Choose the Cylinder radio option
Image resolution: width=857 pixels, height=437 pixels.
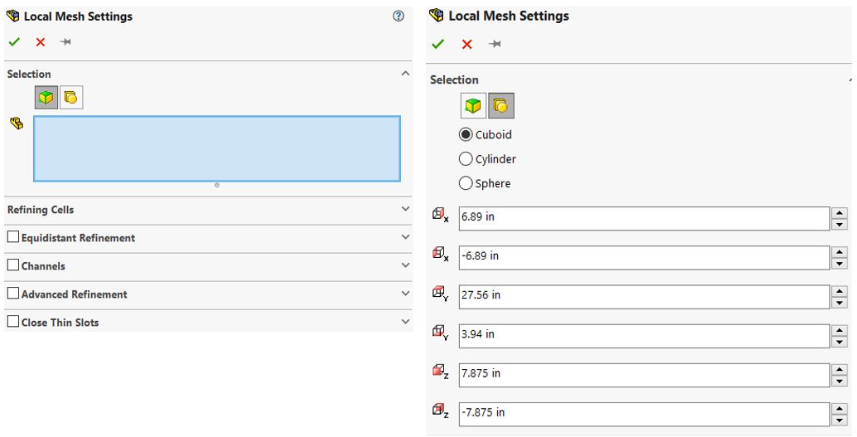465,159
